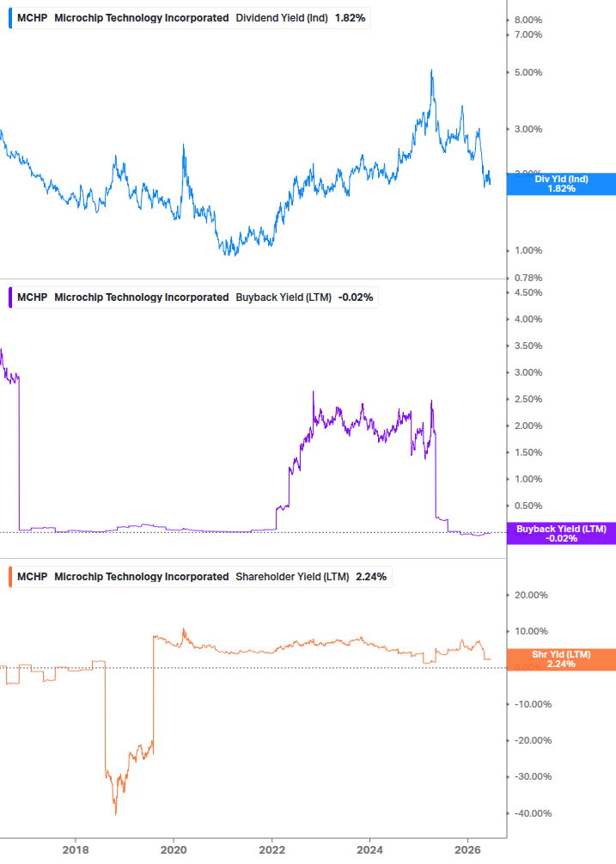Click the 2026 label on the time axis
The image size is (616, 864).
(467, 849)
